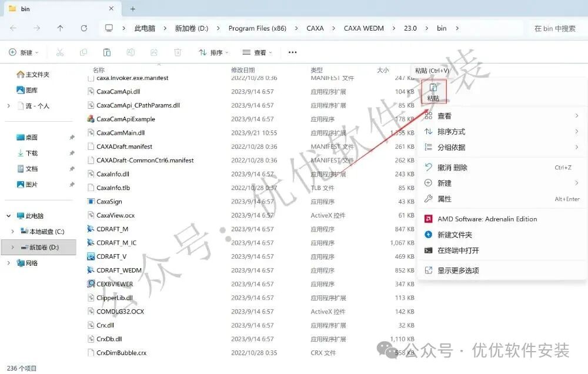Go up one folder level
Image resolution: width=588 pixels, height=374 pixels.
point(60,28)
